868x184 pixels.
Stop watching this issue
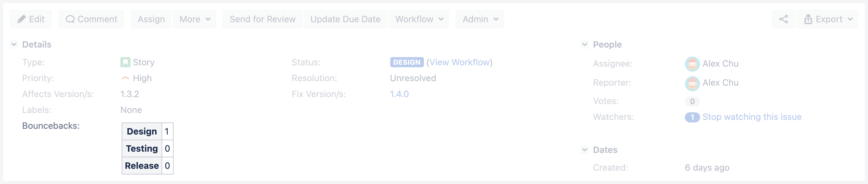752,117
